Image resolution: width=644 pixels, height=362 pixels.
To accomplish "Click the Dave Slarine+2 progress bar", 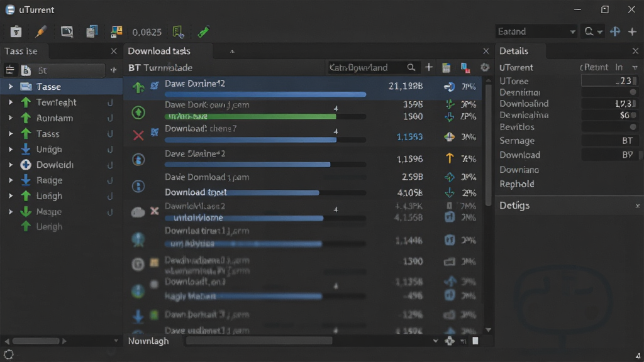I will coord(265,165).
